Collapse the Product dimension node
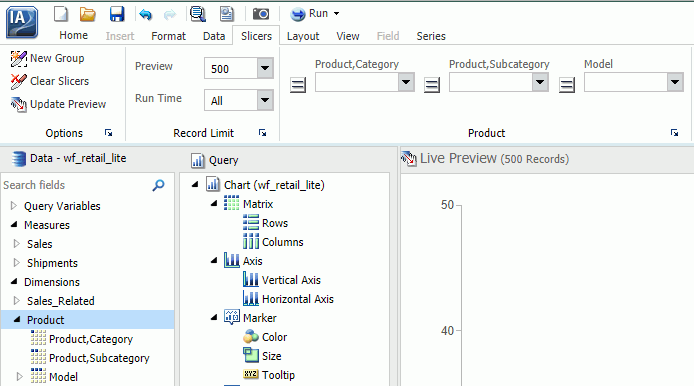The height and width of the screenshot is (386, 694). 17,319
